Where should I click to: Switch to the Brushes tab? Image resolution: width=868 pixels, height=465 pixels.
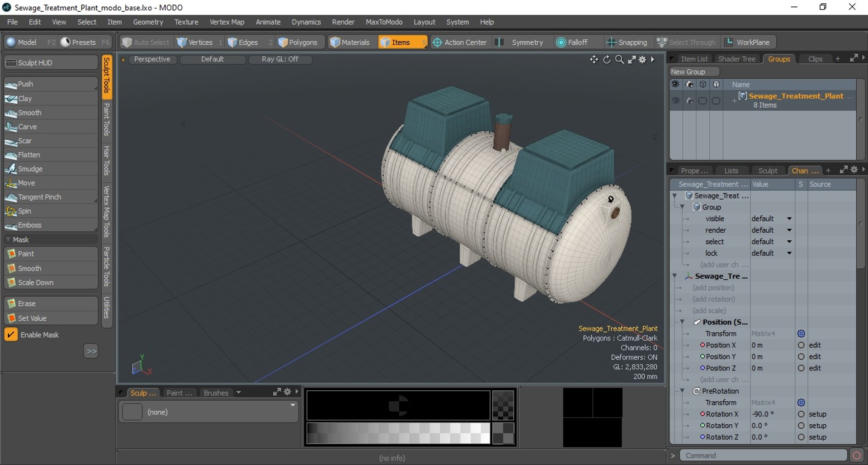[x=216, y=393]
